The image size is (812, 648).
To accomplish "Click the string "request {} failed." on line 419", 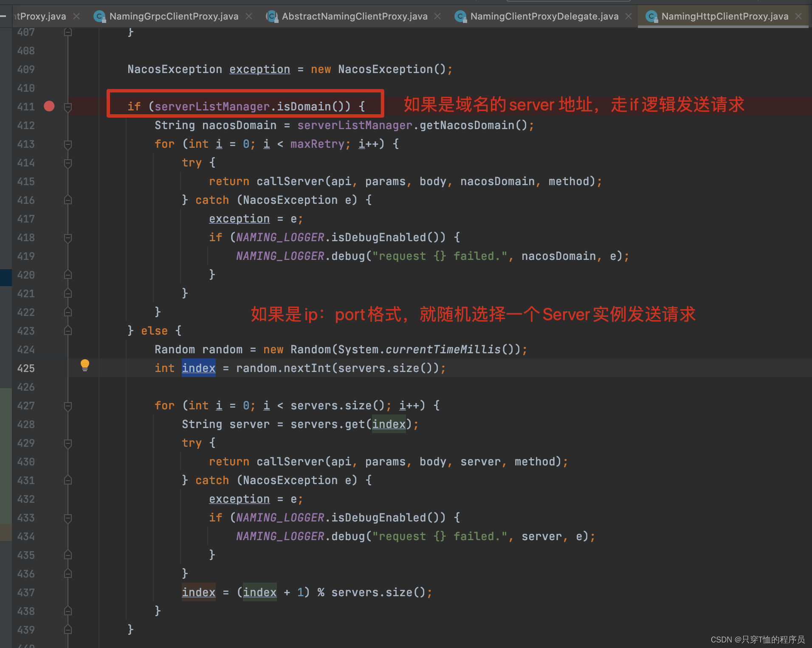I will (x=440, y=256).
